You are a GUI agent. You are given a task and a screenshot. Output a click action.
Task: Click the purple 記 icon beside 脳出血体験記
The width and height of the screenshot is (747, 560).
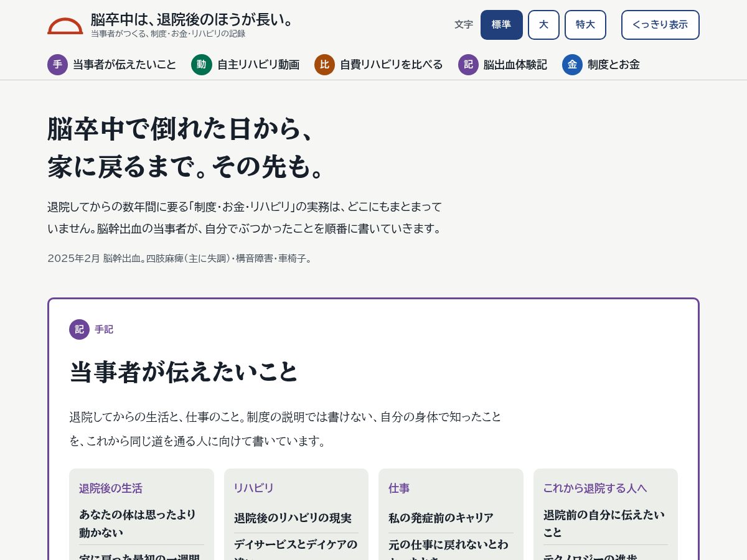point(468,65)
